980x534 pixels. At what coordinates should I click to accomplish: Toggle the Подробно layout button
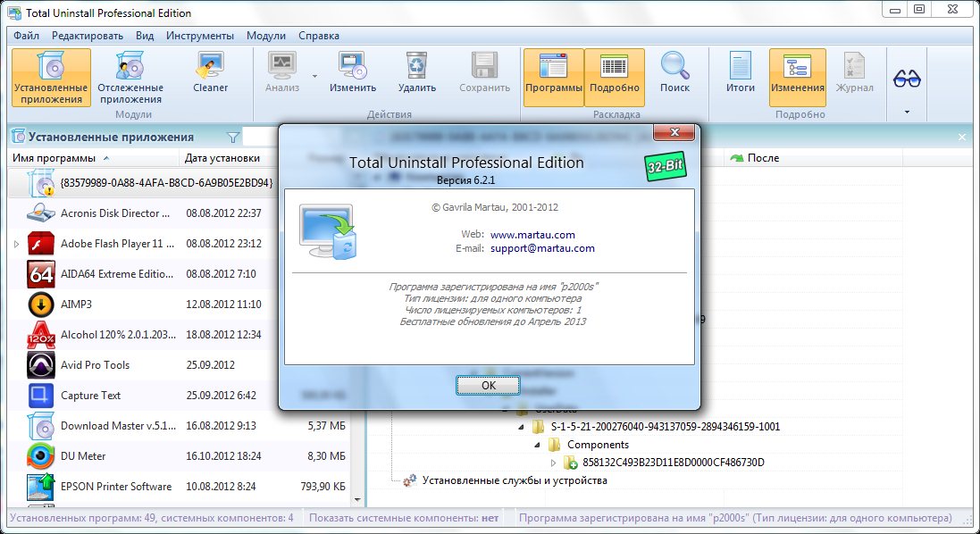coord(615,77)
